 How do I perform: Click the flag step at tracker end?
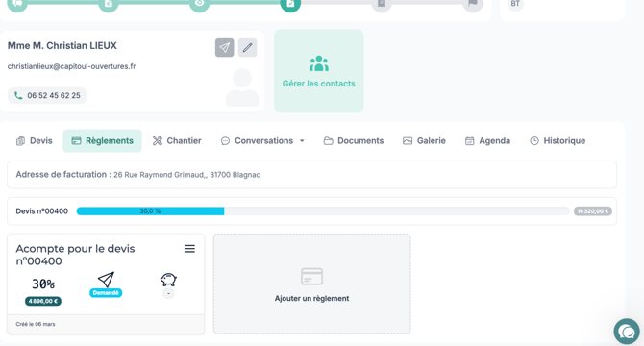[x=473, y=3]
